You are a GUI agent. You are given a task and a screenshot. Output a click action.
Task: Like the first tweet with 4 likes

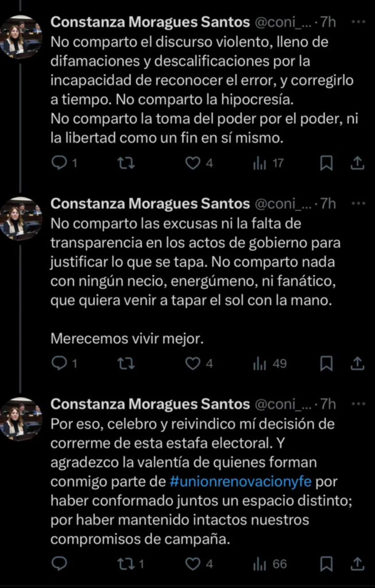(x=193, y=164)
